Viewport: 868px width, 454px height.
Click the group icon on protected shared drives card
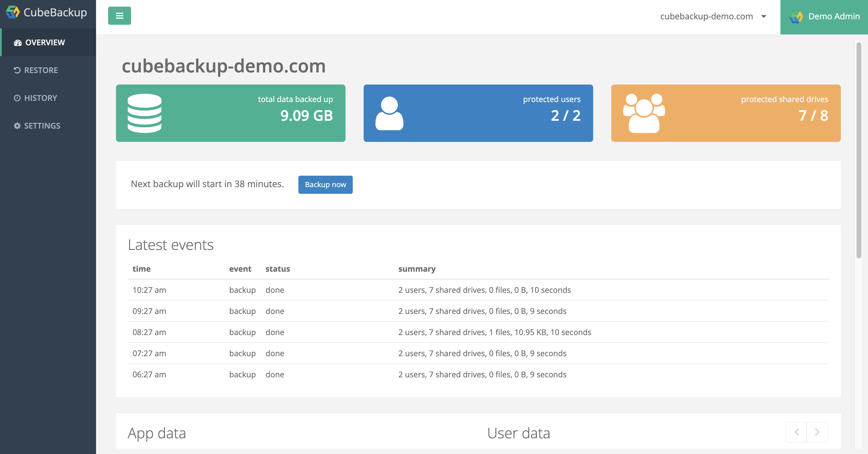coord(644,113)
